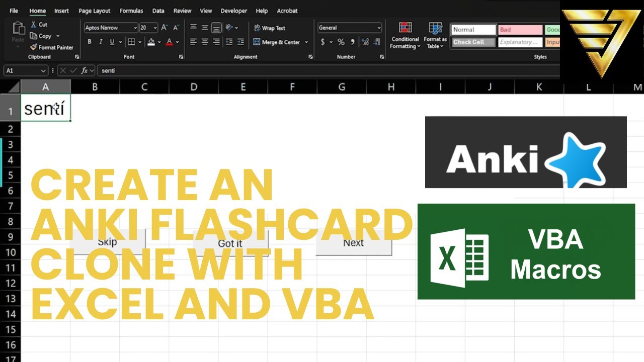Select cell A1 containing sentí
This screenshot has height=362, width=644.
pyautogui.click(x=45, y=108)
